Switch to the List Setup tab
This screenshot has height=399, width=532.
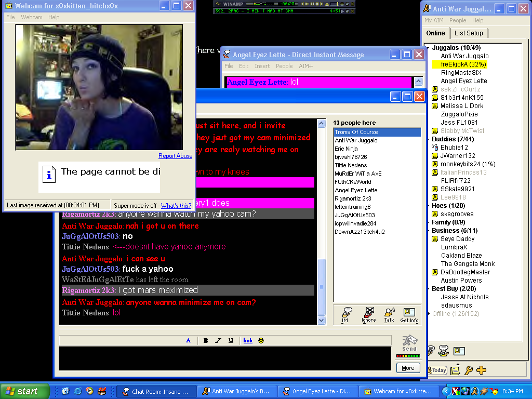(x=469, y=33)
